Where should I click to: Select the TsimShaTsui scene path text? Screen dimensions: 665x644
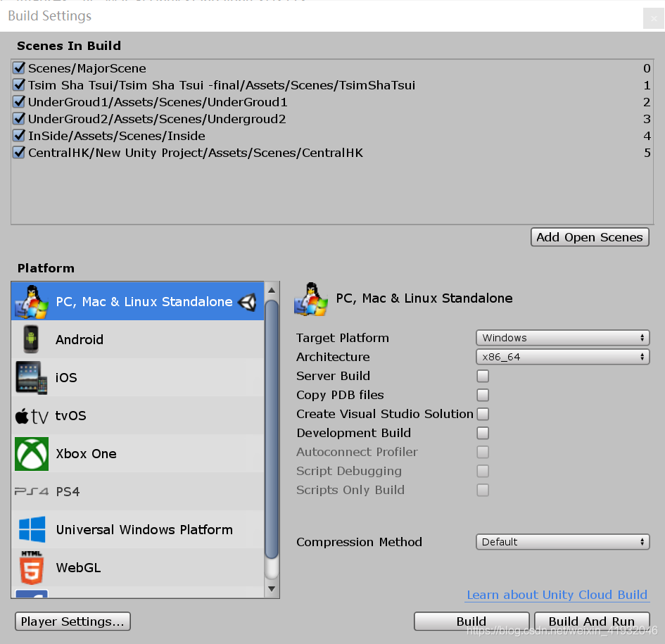pos(222,85)
